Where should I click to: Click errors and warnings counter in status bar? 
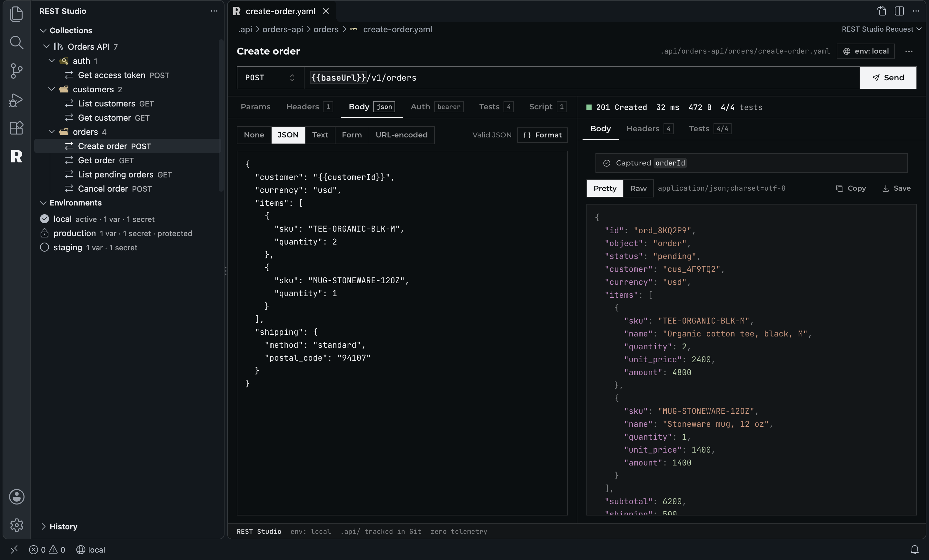click(47, 549)
